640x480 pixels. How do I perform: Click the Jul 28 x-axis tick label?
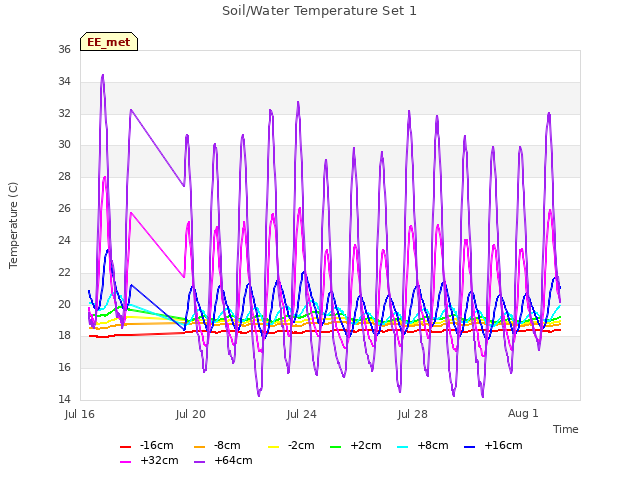click(x=413, y=414)
